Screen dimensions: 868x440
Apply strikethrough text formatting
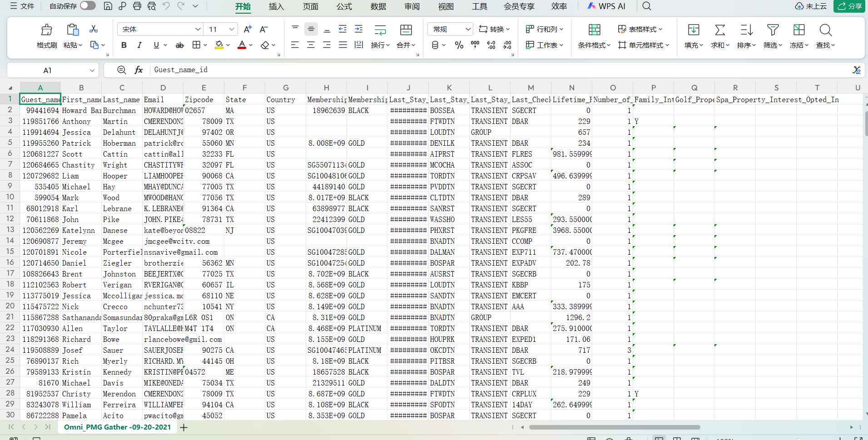[179, 45]
